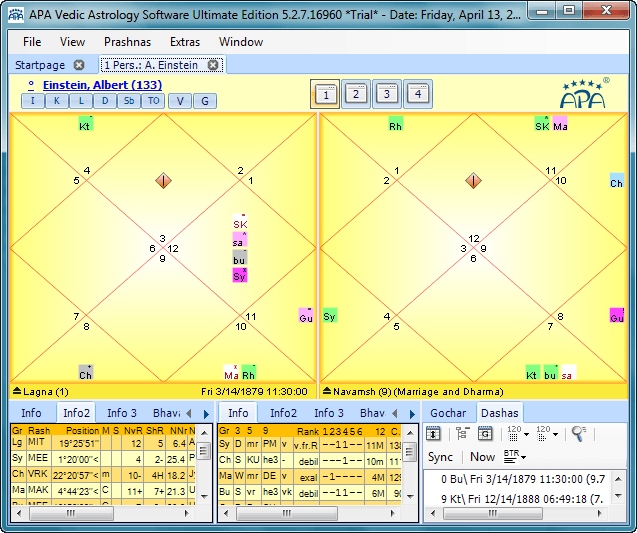Close the A. Einstein tab

[213, 65]
